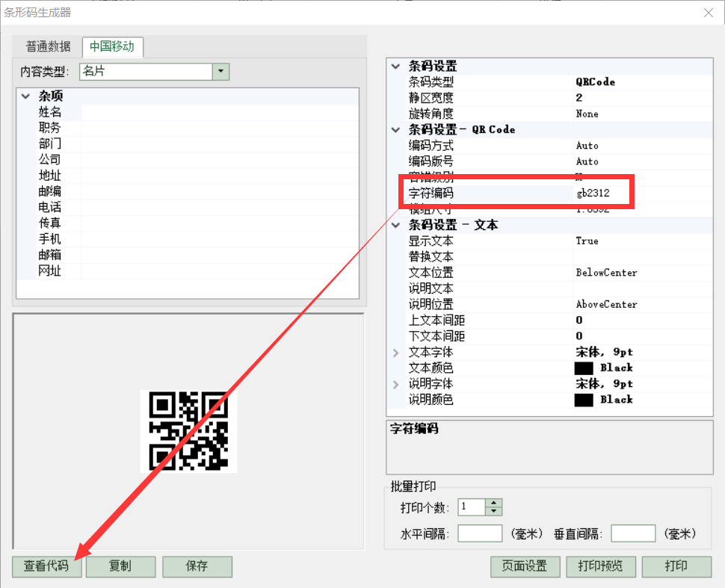Select the 说明字体 宋体, 9pt value
The width and height of the screenshot is (725, 588).
[643, 384]
